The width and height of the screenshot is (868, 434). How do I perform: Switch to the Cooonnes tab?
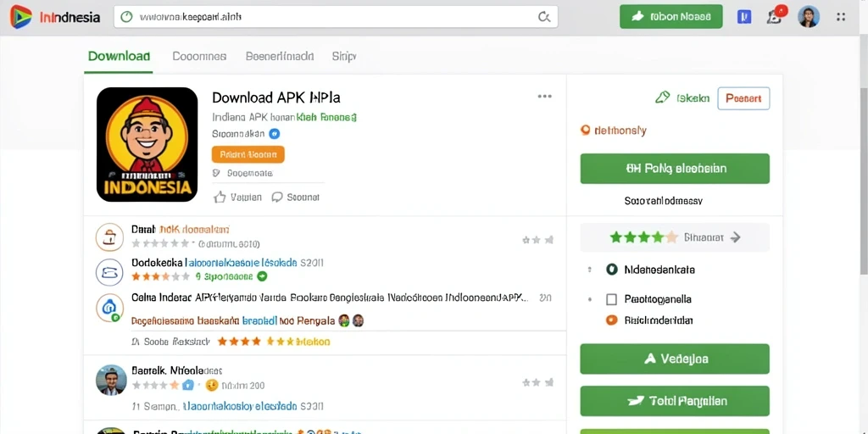(x=199, y=56)
